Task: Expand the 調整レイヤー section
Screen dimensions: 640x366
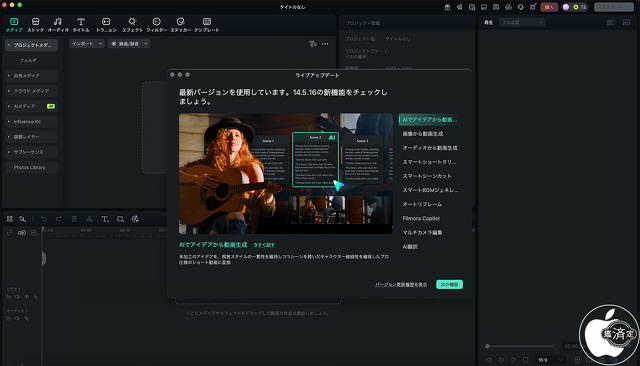Action: 31,137
